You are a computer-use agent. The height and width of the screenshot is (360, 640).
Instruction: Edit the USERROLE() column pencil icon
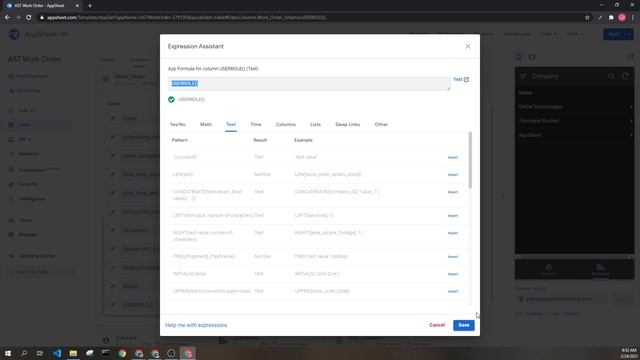click(113, 304)
